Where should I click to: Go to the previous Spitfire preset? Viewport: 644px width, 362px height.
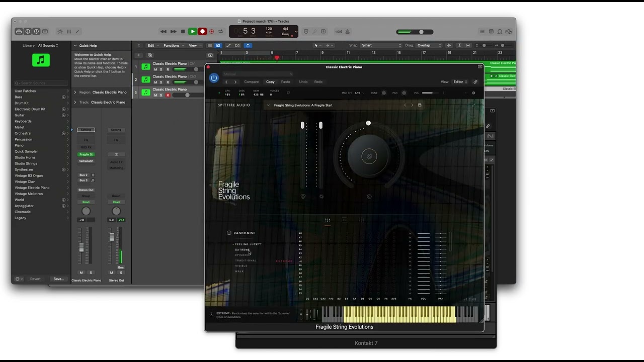pos(405,105)
